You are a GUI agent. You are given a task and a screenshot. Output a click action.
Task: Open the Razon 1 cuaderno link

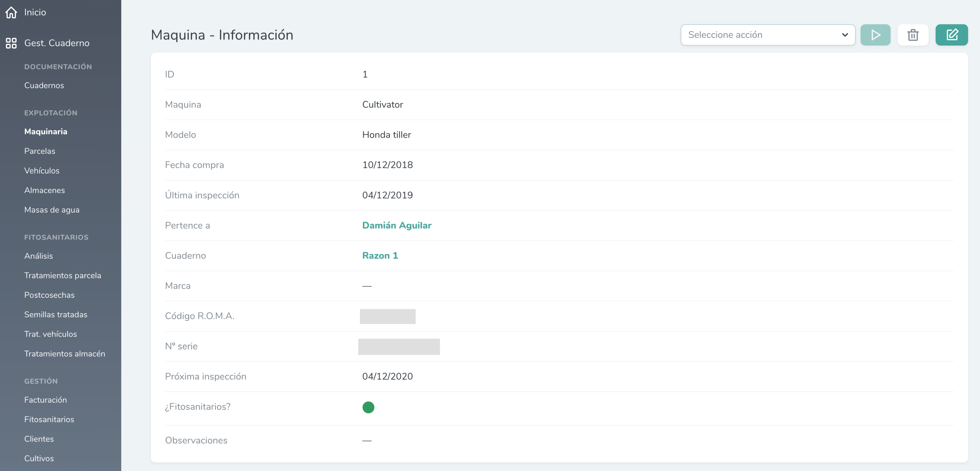[x=380, y=255]
